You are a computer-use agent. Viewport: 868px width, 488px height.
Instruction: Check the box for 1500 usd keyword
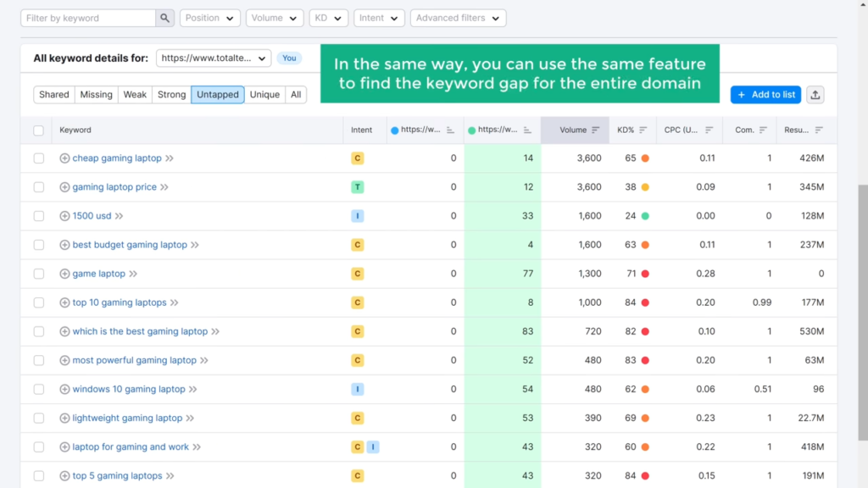tap(38, 215)
